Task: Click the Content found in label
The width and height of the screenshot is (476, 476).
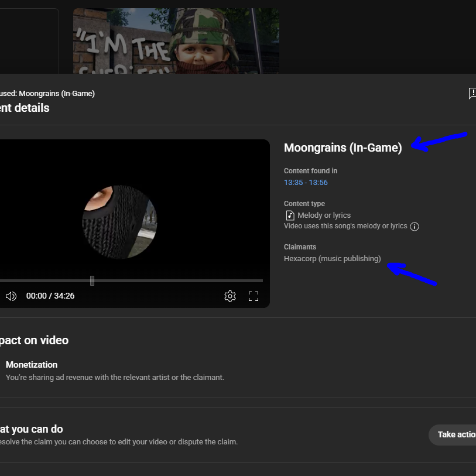Action: point(310,171)
